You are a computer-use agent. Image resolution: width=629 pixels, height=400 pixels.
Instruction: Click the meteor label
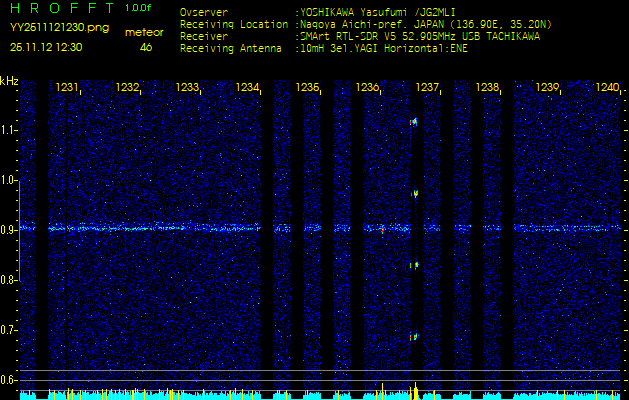coord(144,33)
